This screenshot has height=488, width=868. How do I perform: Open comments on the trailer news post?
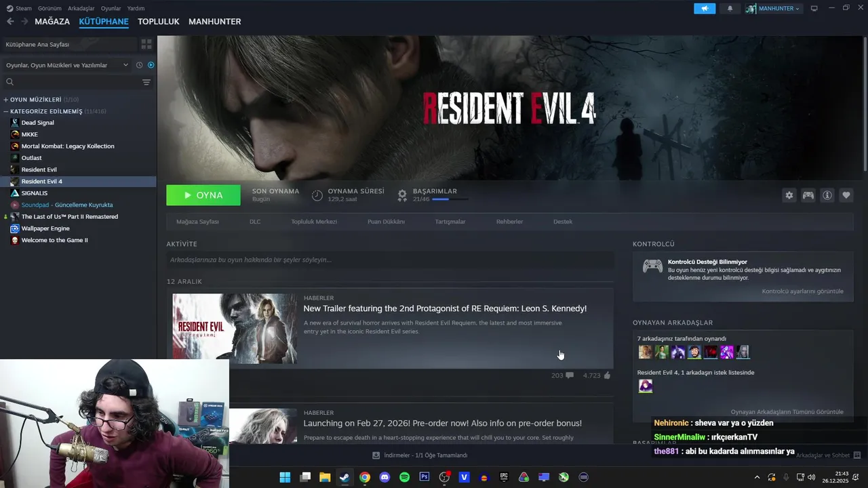(570, 375)
